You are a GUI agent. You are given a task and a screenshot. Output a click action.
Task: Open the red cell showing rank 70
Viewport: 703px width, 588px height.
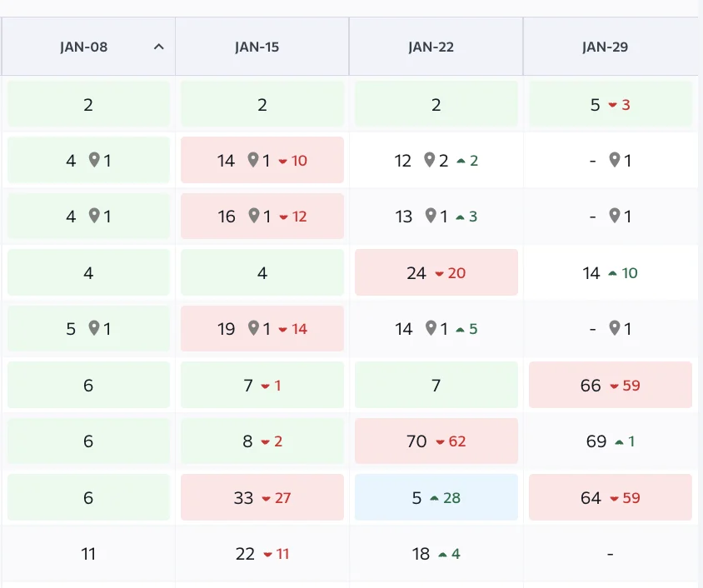tap(436, 441)
